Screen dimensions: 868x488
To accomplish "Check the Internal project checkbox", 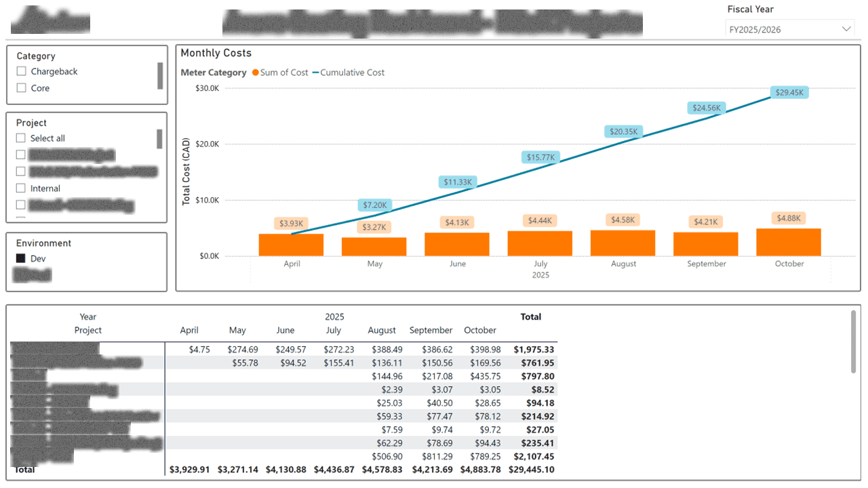I will tap(21, 188).
